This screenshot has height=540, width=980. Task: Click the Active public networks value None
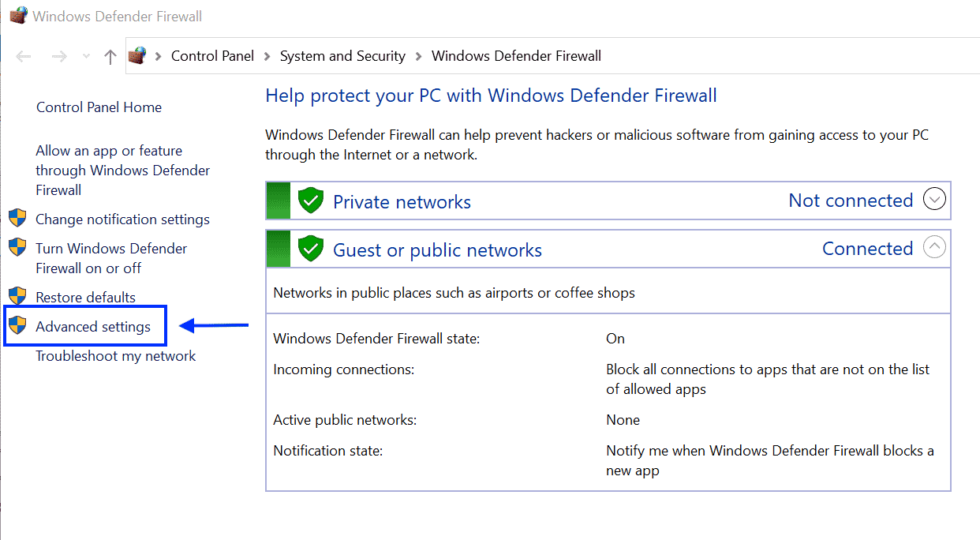tap(623, 420)
